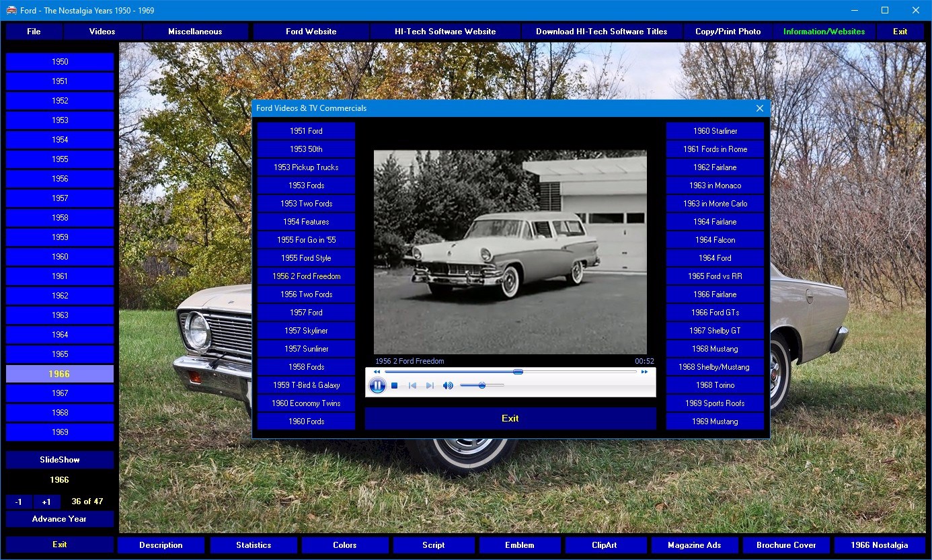The image size is (932, 560).
Task: Start the SlideShow
Action: pos(60,460)
